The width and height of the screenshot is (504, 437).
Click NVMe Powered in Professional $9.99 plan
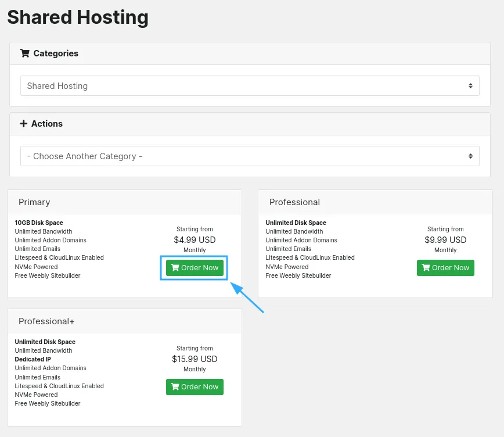click(x=287, y=267)
